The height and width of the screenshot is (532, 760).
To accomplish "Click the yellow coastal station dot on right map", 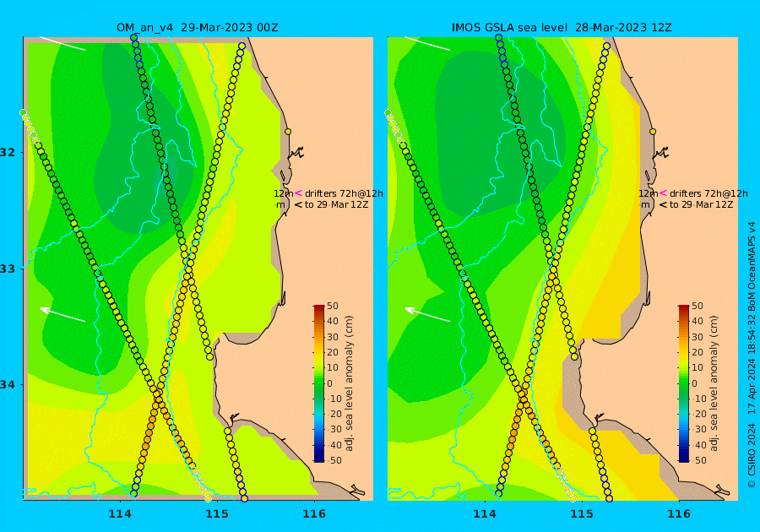I will pyautogui.click(x=653, y=131).
